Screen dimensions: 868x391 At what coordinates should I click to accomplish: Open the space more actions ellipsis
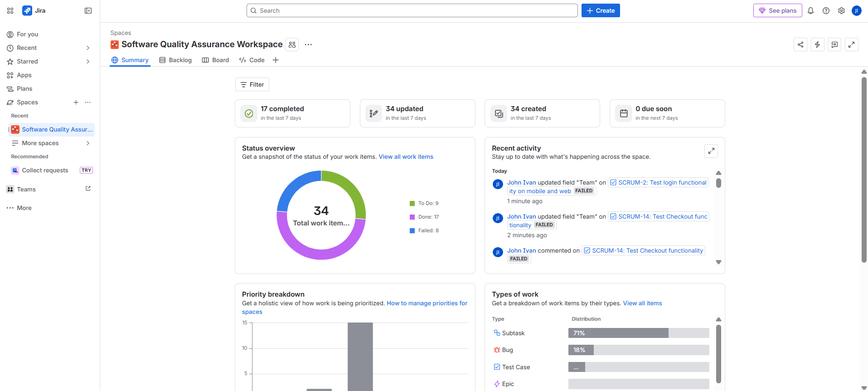click(308, 44)
